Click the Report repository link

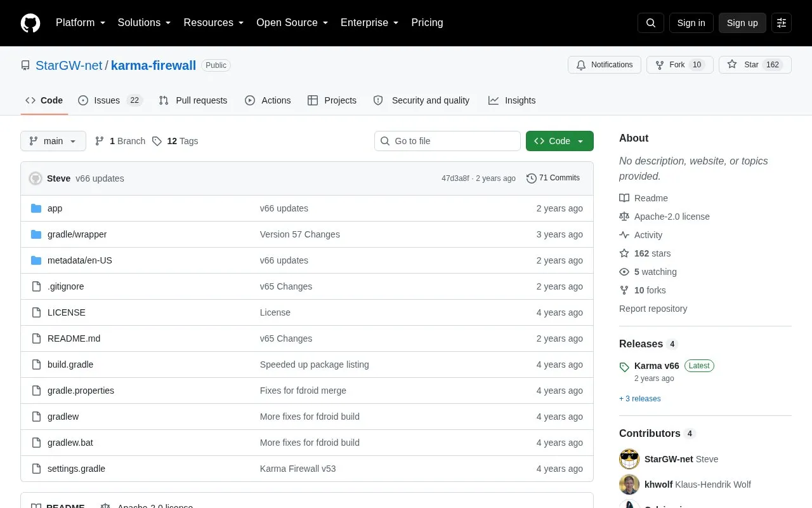653,309
